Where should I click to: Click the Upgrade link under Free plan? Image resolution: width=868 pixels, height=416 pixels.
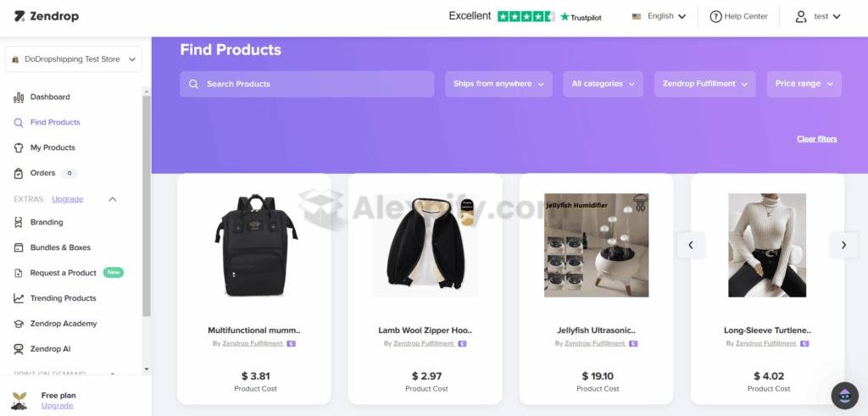[x=57, y=406]
